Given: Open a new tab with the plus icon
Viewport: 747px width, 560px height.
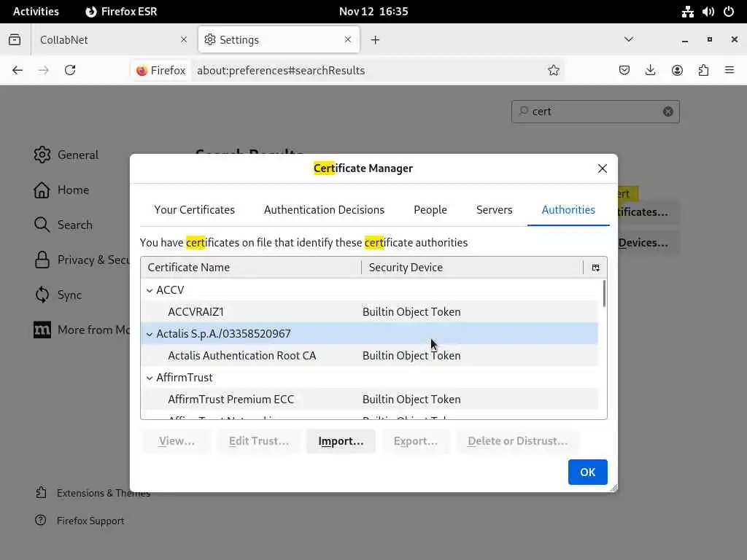Looking at the screenshot, I should coord(376,40).
